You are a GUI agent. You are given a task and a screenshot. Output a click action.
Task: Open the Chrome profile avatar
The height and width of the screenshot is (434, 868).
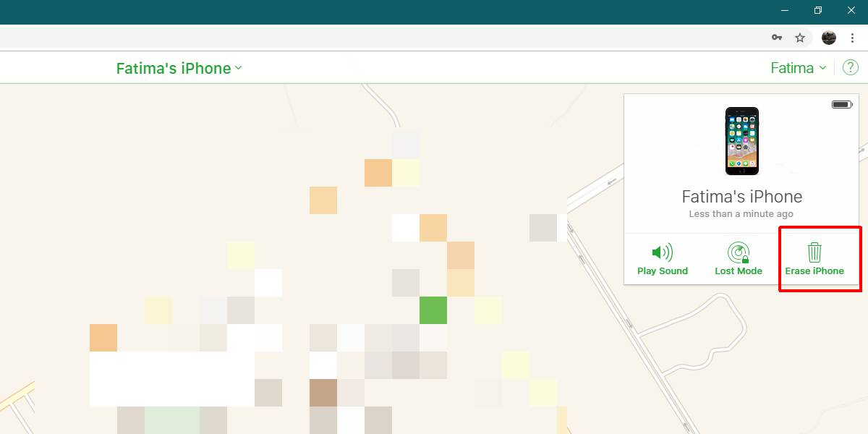tap(829, 38)
